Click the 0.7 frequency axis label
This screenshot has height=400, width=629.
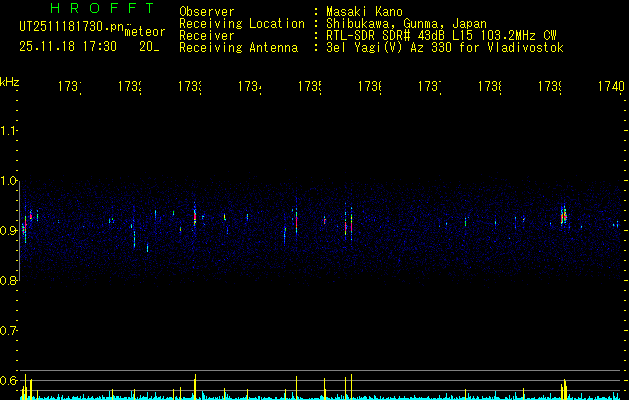pos(8,331)
